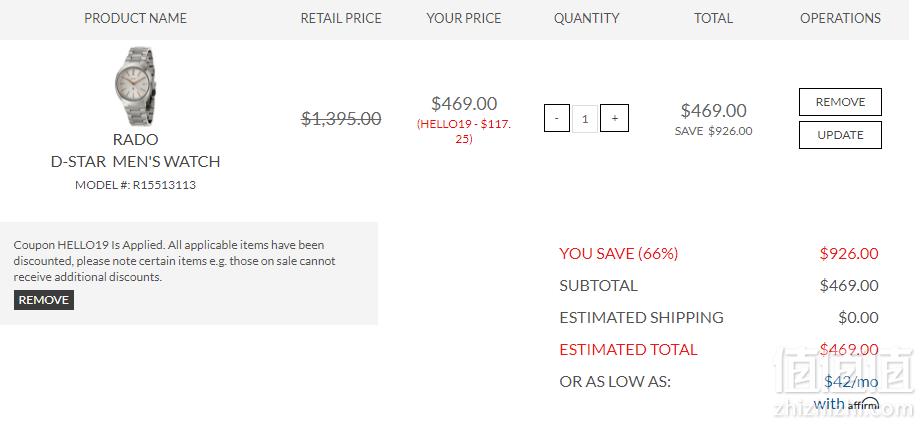
Task: Open the D-STAR MEN'S WATCH product link
Action: 135,161
